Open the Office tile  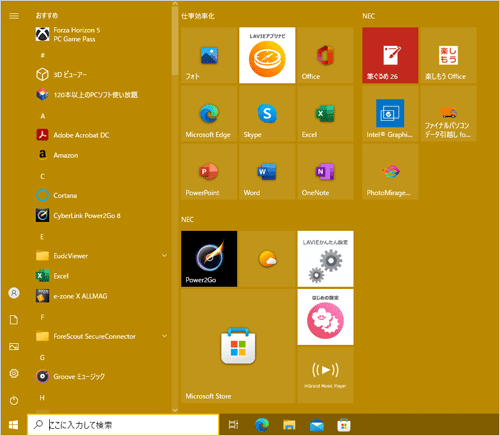(325, 55)
